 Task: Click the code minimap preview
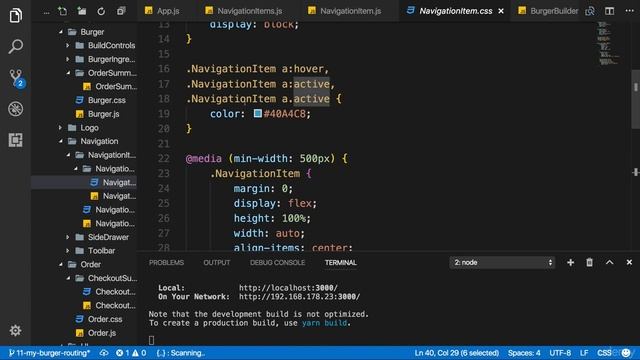click(x=608, y=43)
